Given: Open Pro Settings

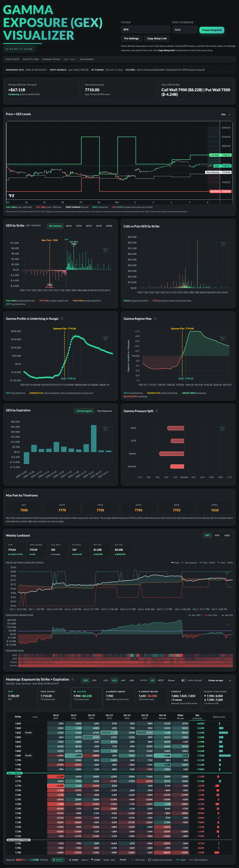Looking at the screenshot, I should click(131, 38).
